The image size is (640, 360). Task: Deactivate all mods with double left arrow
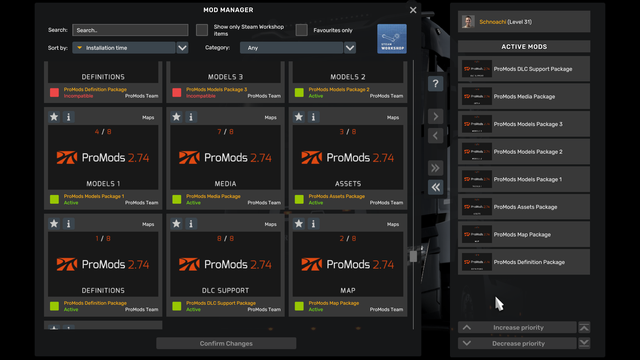(436, 187)
